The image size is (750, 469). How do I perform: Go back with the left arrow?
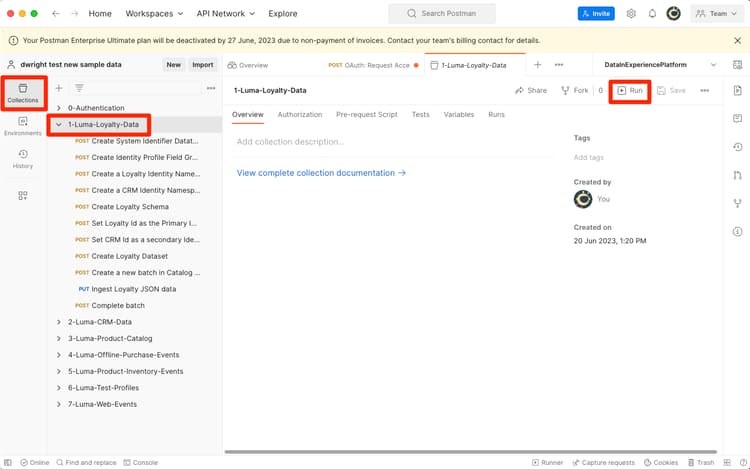point(56,13)
